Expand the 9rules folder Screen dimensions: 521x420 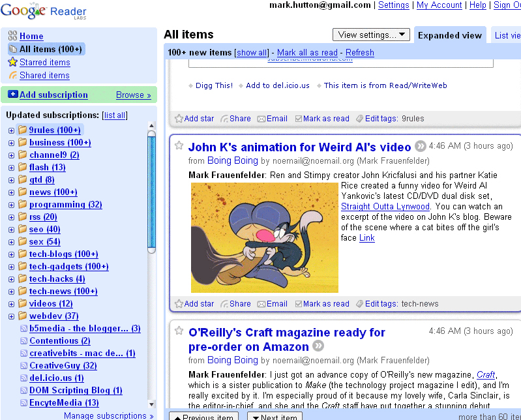point(11,130)
